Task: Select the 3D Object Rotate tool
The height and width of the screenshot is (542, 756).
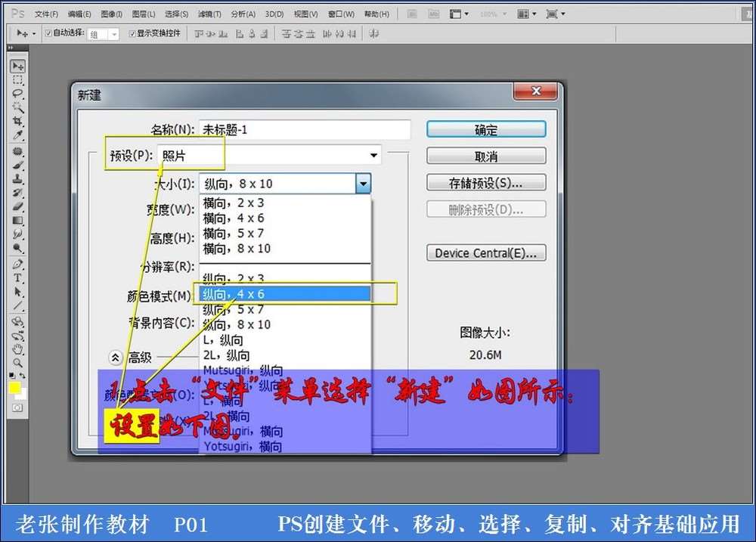Action: [18, 321]
